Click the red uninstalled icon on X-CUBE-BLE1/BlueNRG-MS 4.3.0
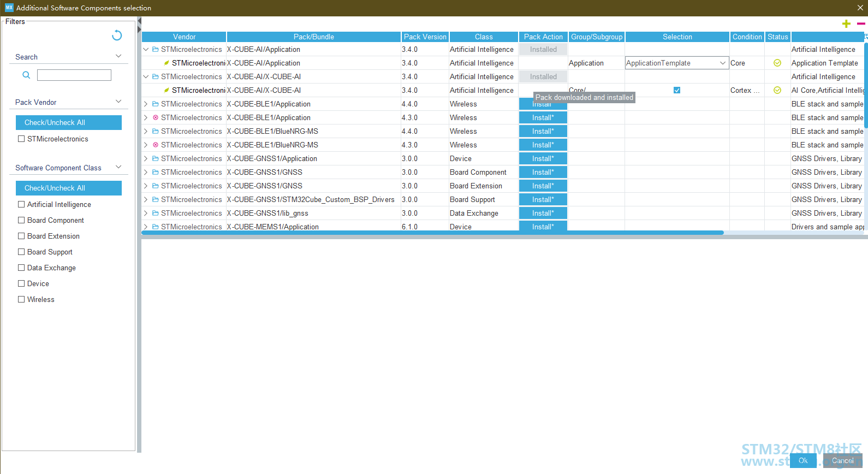868x474 pixels. 156,145
